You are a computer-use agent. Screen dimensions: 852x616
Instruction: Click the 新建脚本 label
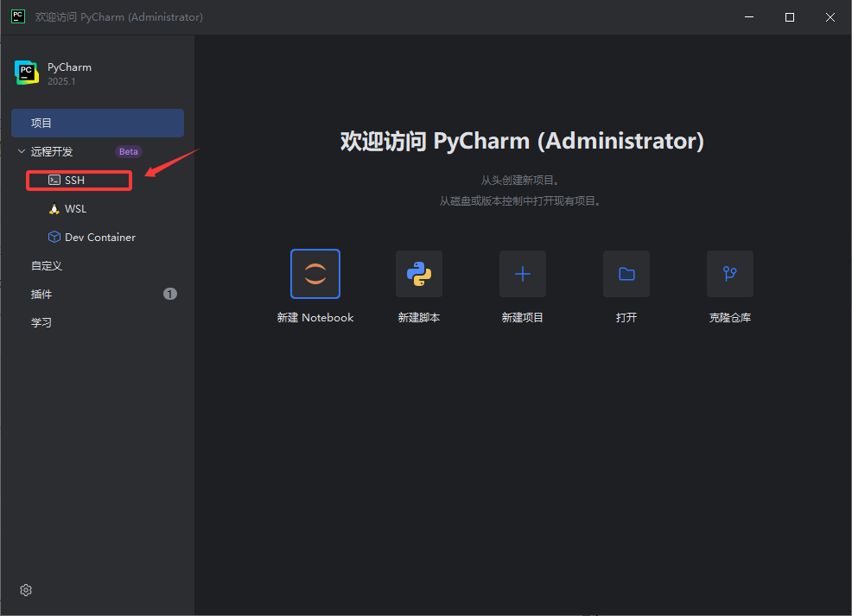click(x=419, y=318)
